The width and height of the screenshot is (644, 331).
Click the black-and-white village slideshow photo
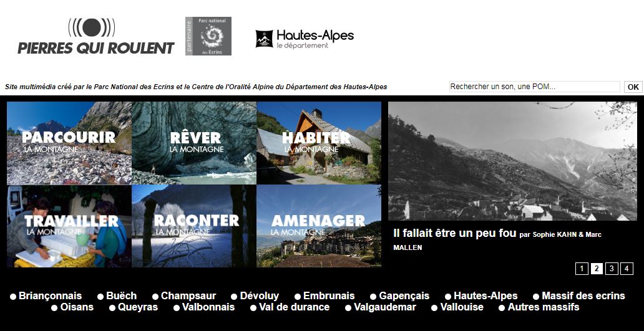[512, 161]
